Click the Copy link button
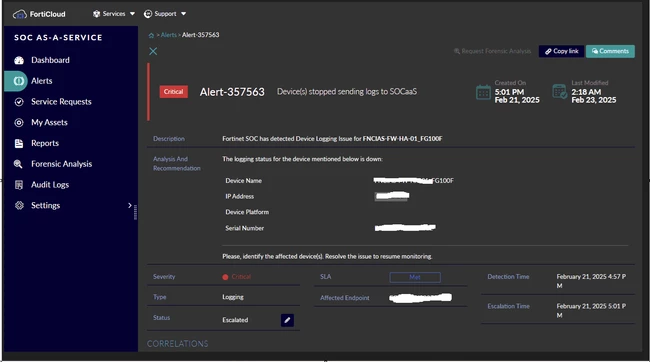Screen dimensions: 650x362 (x=561, y=51)
